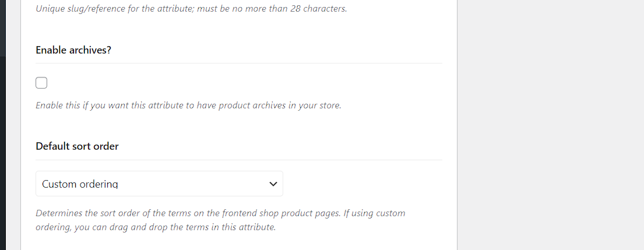Click the divider line under 'Default sort order'
The image size is (644, 250).
[239, 160]
